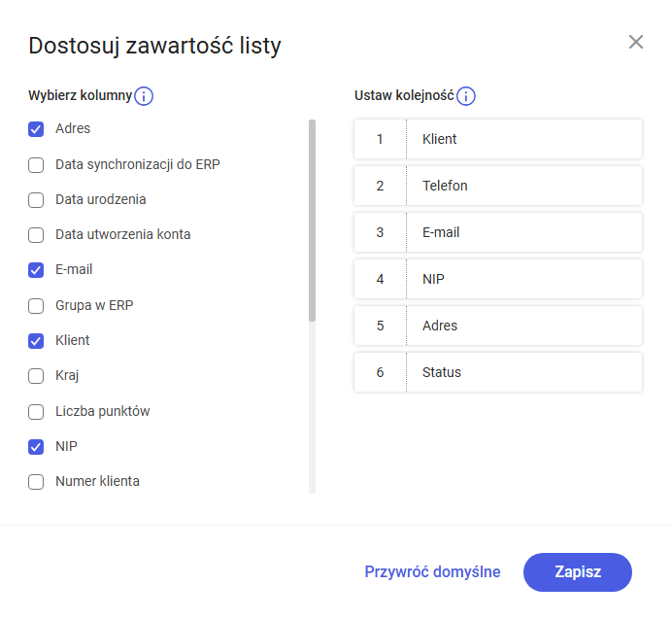
Task: Save changes with the Zapisz button
Action: [577, 572]
